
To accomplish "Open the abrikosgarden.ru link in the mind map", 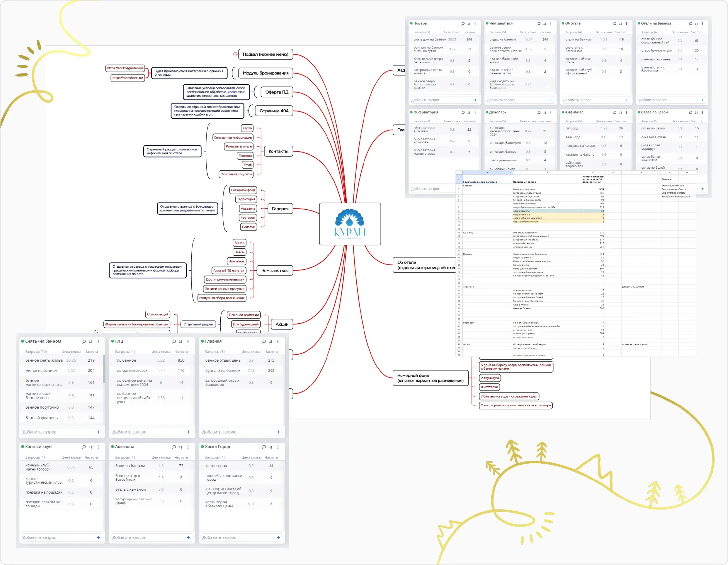I will pyautogui.click(x=125, y=68).
